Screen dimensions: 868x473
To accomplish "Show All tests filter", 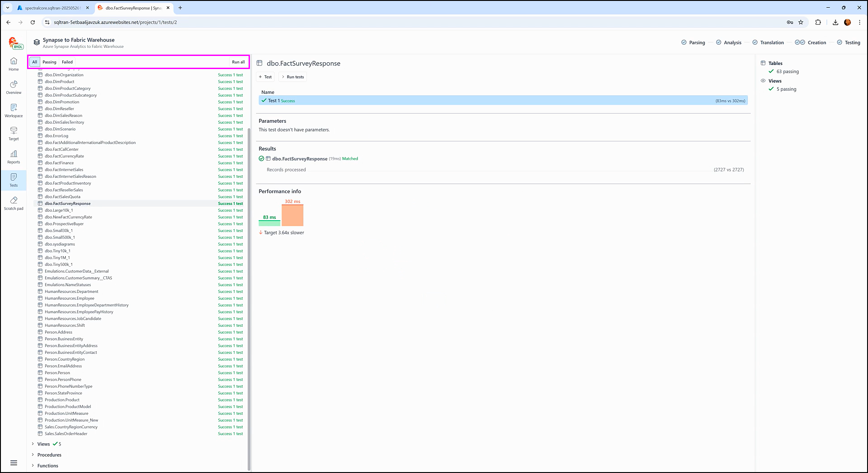I will click(35, 62).
